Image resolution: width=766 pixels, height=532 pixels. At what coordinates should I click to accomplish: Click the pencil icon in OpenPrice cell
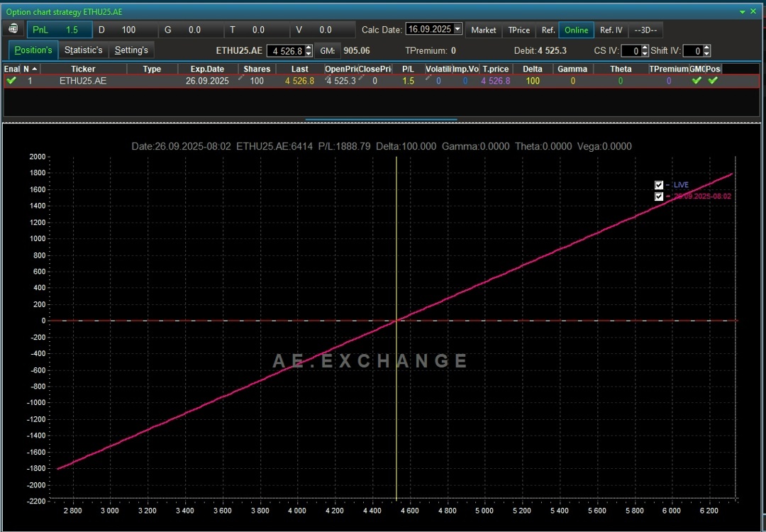(328, 78)
